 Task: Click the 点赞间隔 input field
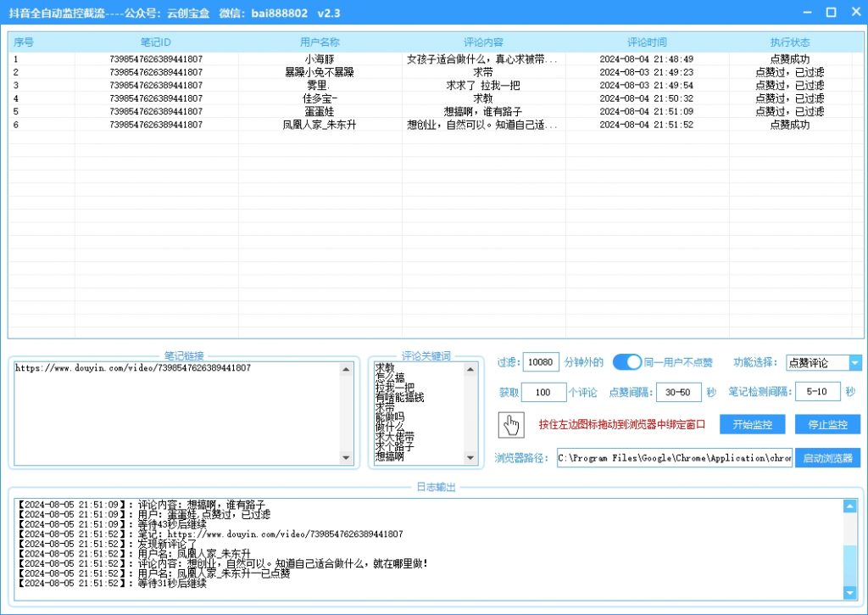pos(679,392)
